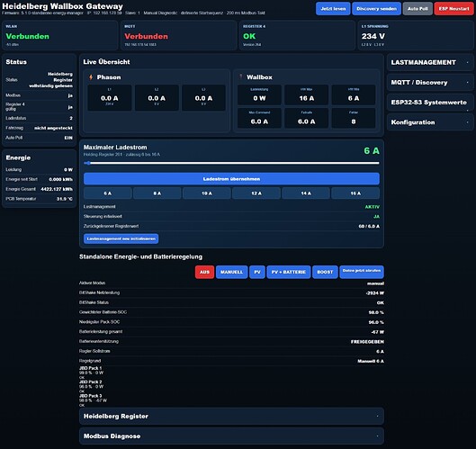This screenshot has width=476, height=449.
Task: Click the Regelgrund Manuell 6 A value
Action: (371, 361)
